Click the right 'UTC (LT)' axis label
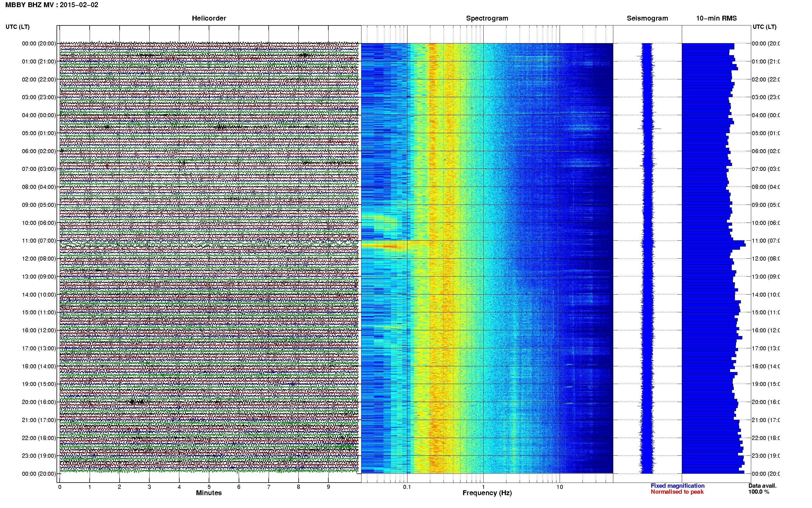 (x=764, y=27)
